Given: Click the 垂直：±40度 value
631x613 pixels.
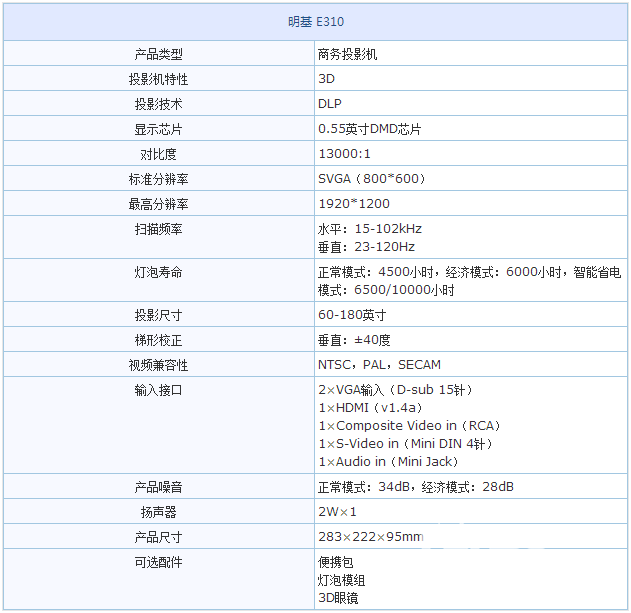Looking at the screenshot, I should pos(354,340).
